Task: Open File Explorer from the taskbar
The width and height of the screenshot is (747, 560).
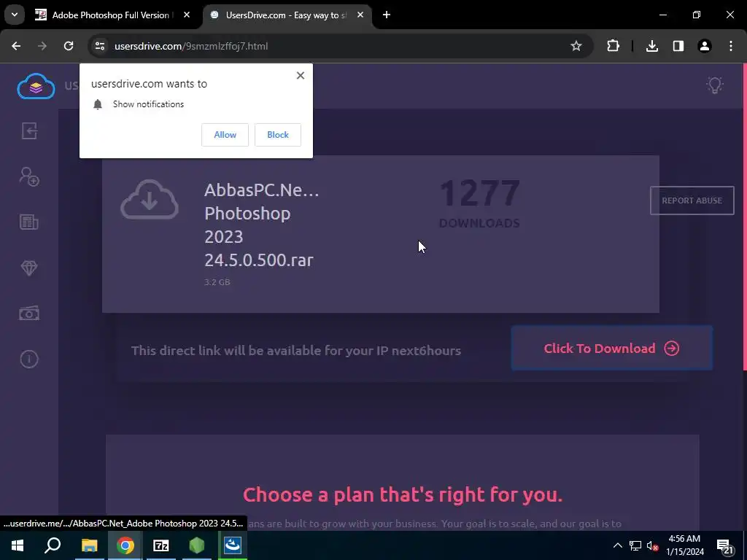Action: 90,545
